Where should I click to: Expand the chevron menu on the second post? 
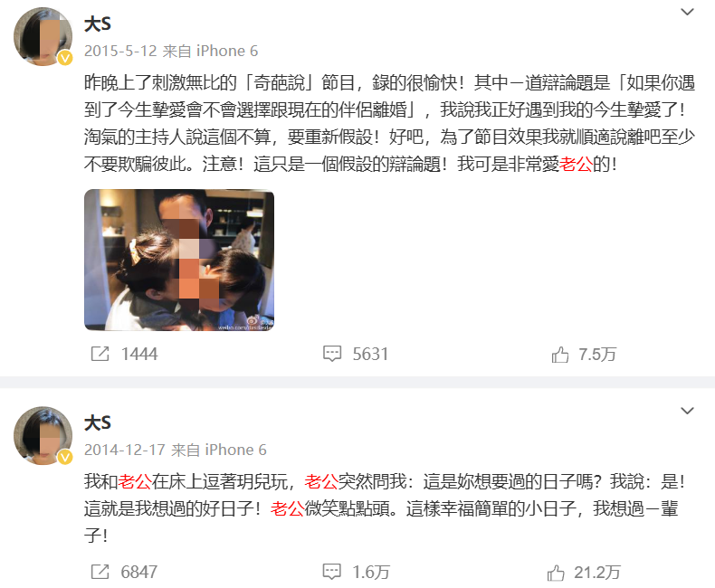click(687, 411)
